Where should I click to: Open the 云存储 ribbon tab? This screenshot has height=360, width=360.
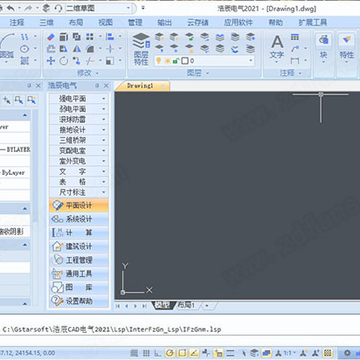click(198, 22)
